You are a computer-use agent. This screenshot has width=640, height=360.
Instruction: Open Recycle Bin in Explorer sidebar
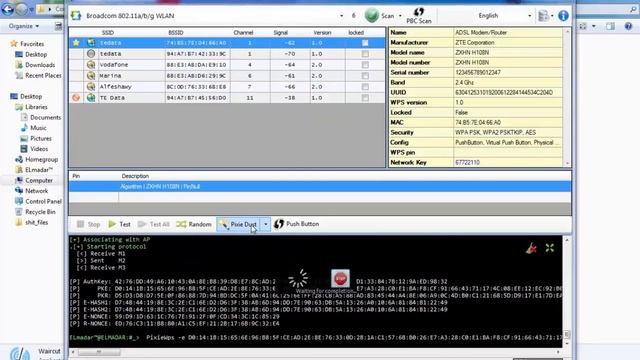(x=36, y=212)
